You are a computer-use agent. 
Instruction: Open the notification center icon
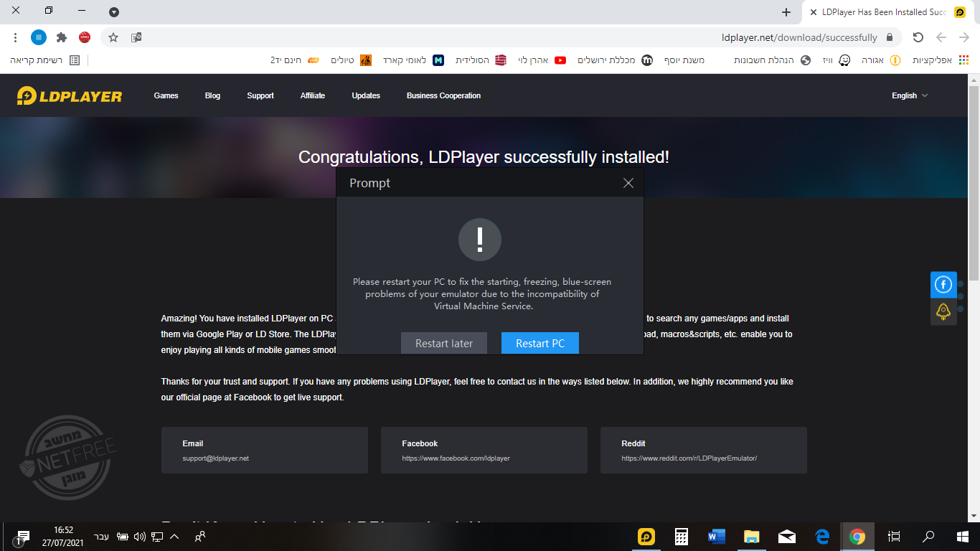pyautogui.click(x=22, y=537)
